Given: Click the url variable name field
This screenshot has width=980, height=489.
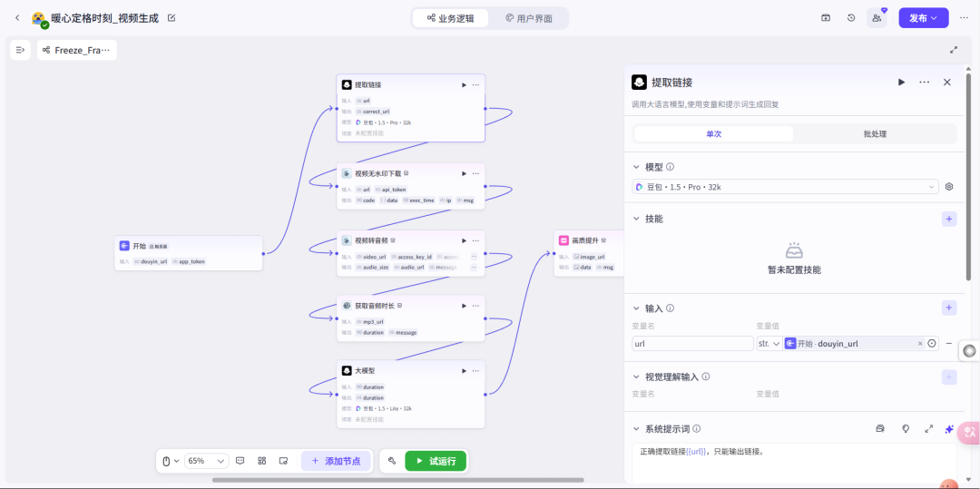Looking at the screenshot, I should [x=692, y=344].
